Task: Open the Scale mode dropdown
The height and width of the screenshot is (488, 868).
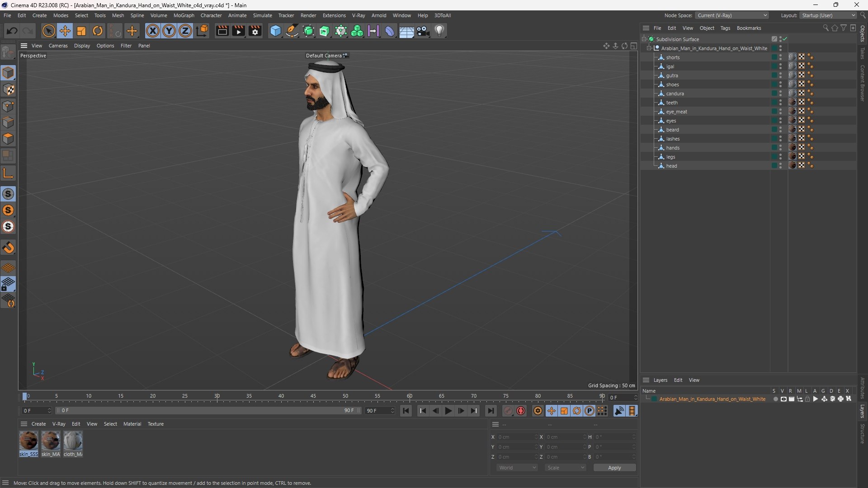Action: (x=565, y=468)
